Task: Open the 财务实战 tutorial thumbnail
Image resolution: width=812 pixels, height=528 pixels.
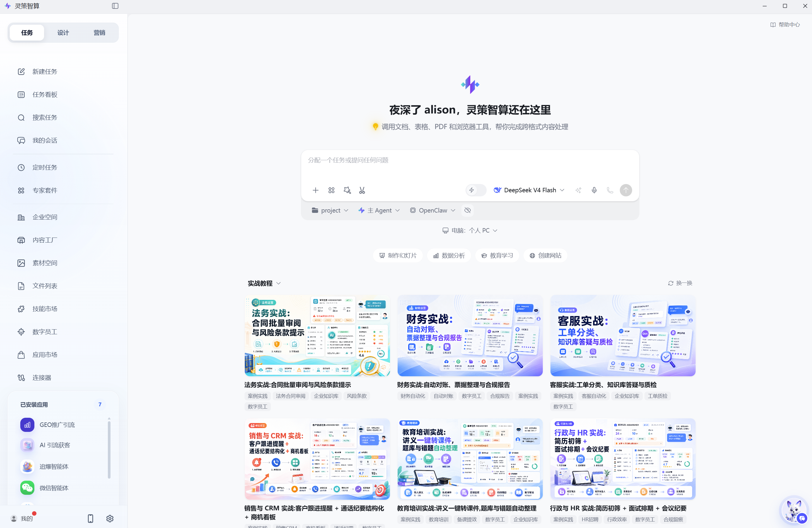Action: [x=470, y=335]
